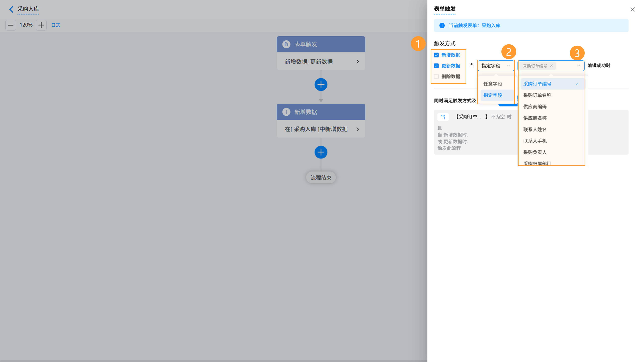644x362 pixels.
Task: Uncheck the 新增数据 checkbox
Action: 436,55
